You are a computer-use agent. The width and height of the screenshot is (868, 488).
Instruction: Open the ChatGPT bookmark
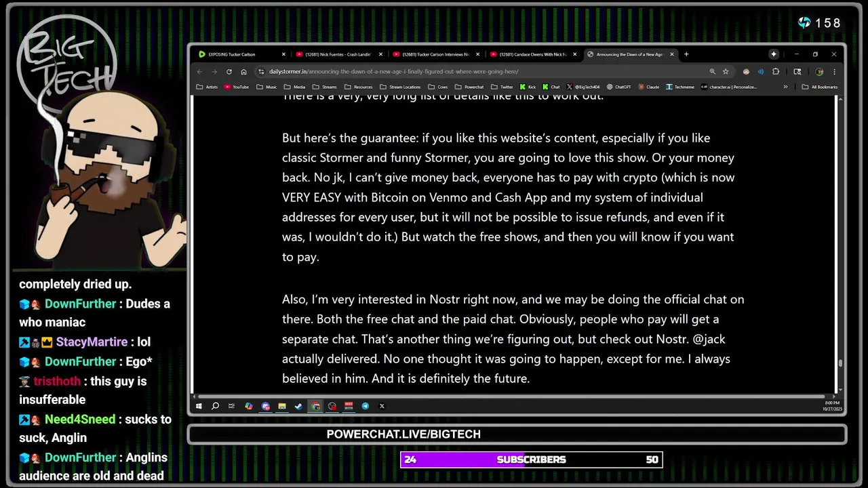pos(618,87)
